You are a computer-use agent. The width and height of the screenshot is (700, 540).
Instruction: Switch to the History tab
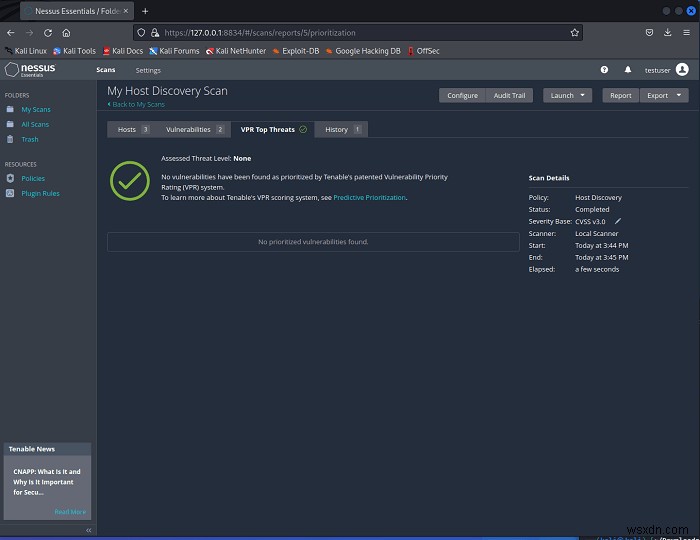(x=342, y=129)
